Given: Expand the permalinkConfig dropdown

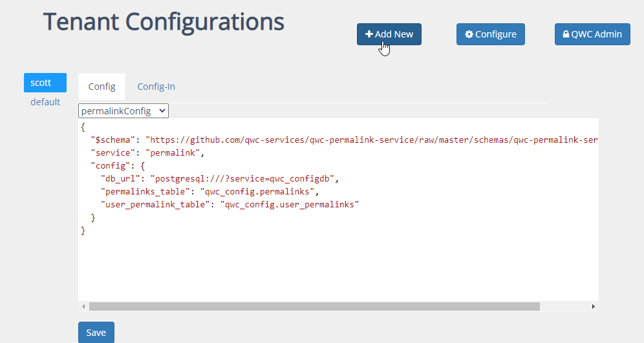Looking at the screenshot, I should (123, 110).
